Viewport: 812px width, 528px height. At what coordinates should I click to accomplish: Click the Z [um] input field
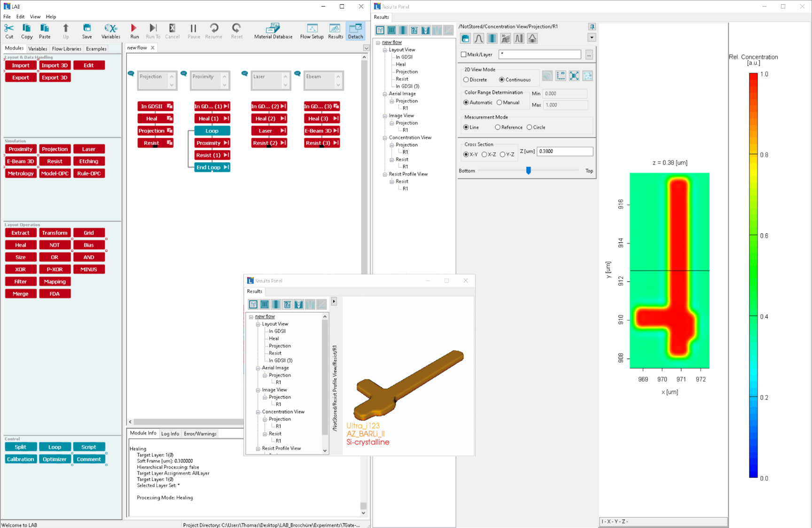564,151
